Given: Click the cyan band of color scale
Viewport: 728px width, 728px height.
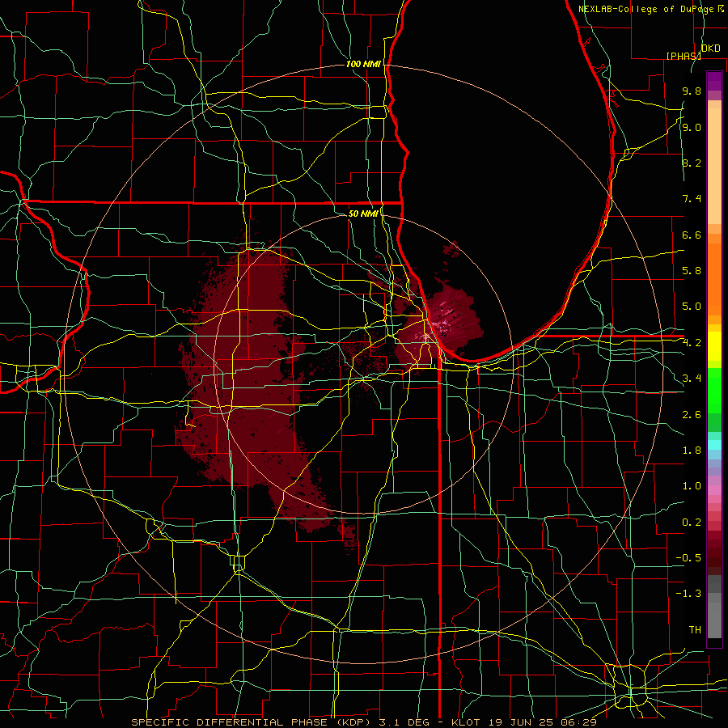Looking at the screenshot, I should 714,445.
